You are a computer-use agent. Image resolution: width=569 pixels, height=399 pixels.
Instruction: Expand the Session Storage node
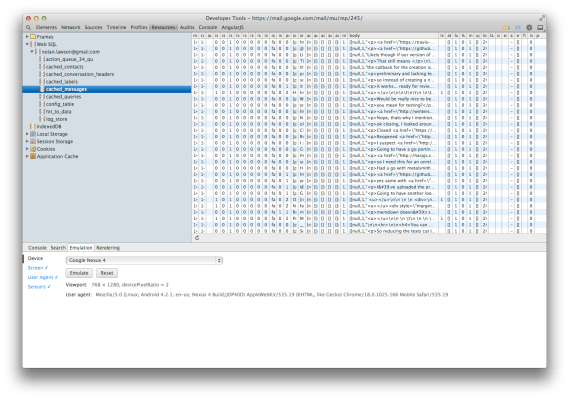27,141
